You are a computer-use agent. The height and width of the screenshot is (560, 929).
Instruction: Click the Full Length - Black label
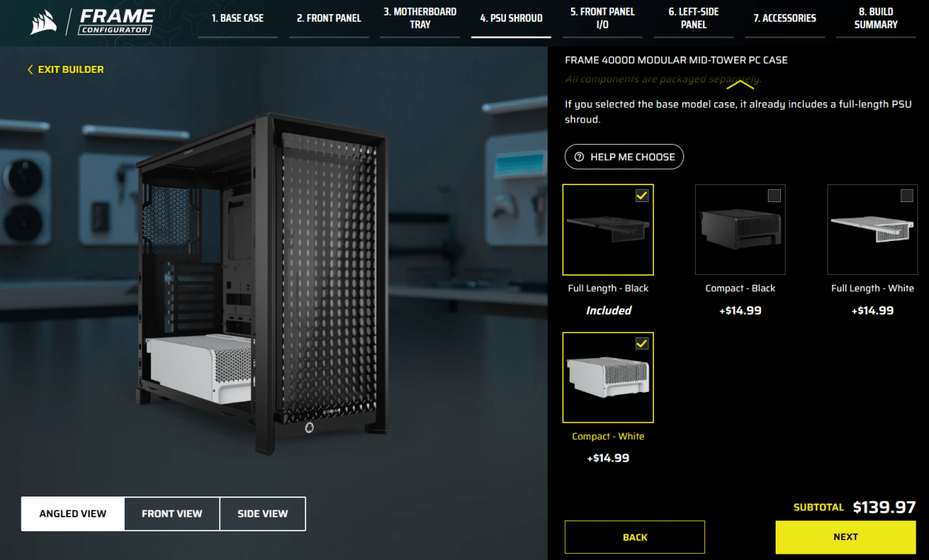608,288
